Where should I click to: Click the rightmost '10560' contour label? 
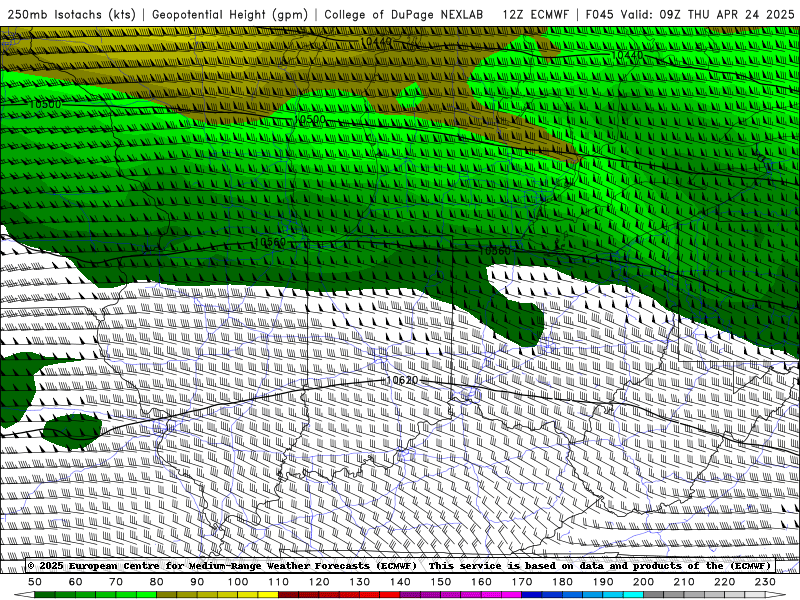click(494, 251)
